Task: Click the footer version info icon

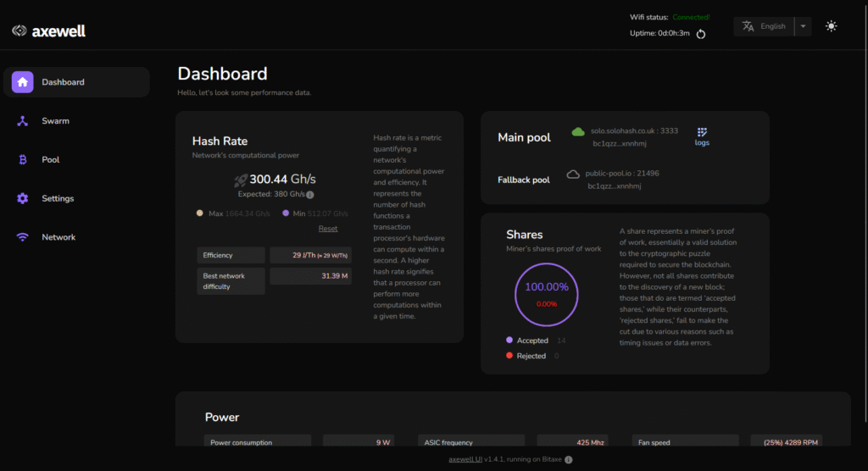Action: coord(568,460)
